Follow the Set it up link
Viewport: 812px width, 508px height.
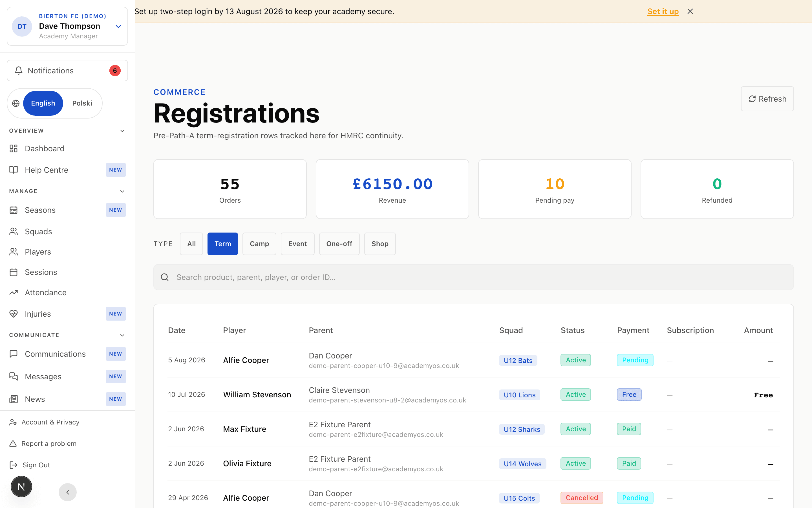click(663, 11)
